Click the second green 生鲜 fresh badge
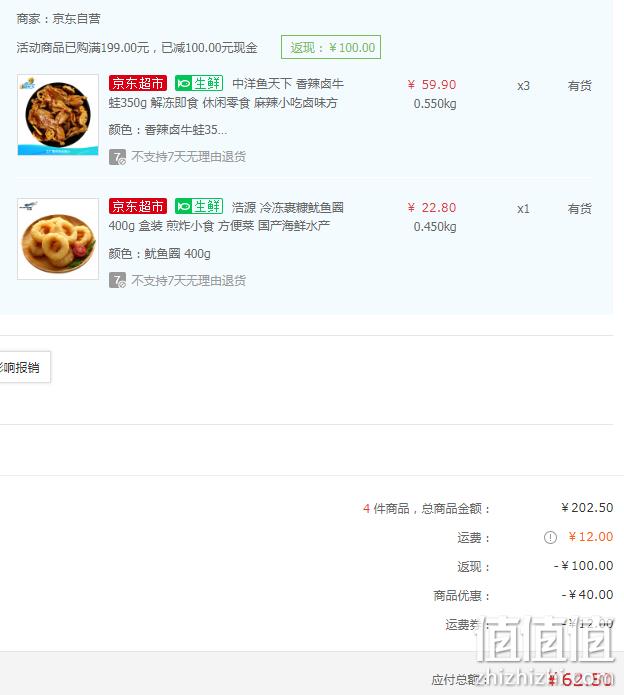 click(x=199, y=206)
